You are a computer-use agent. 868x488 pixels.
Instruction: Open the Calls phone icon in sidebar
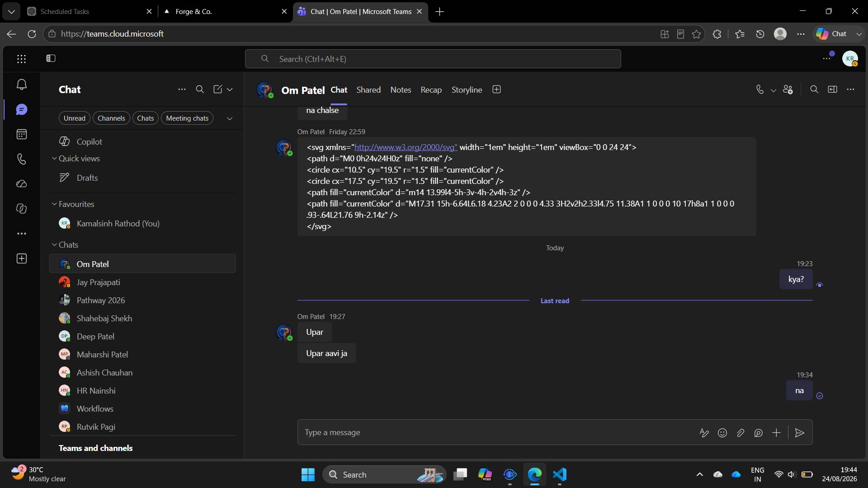point(21,159)
